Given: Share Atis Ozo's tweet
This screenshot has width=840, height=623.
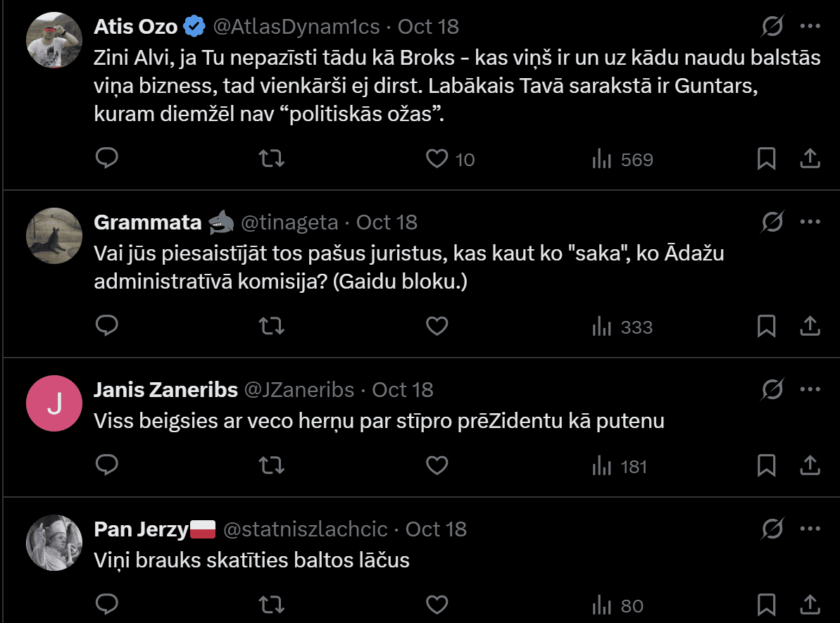Looking at the screenshot, I should pos(810,158).
